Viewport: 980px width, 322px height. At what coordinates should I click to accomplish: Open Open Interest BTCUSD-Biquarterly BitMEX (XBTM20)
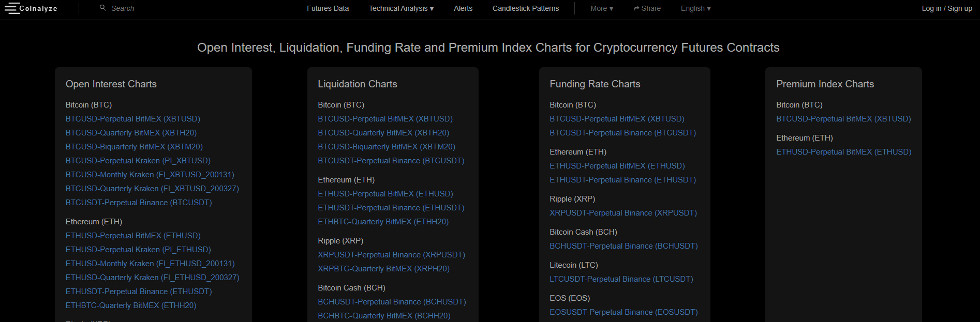(x=134, y=147)
